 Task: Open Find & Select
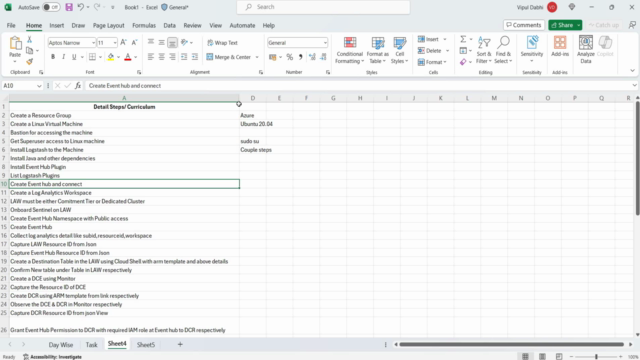(x=503, y=50)
